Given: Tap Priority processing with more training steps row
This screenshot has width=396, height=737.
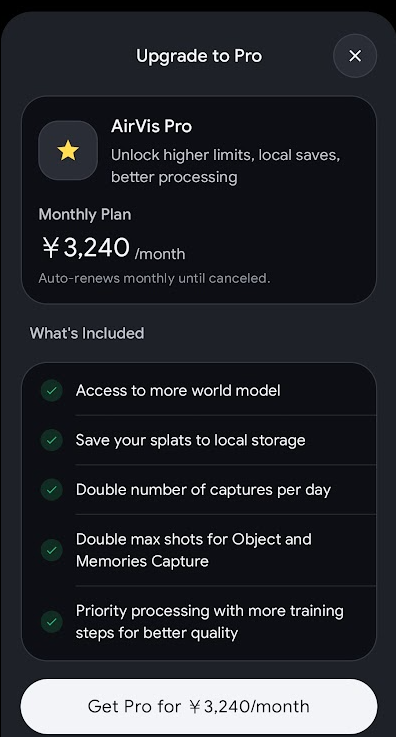Looking at the screenshot, I should pos(199,622).
